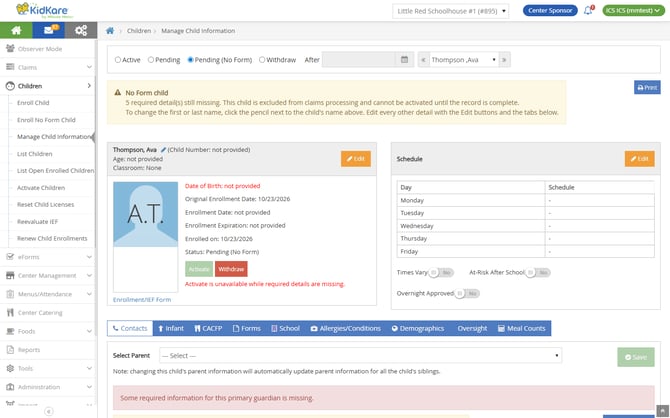Select the Withdraw radio button
This screenshot has height=418, width=670.
(262, 60)
